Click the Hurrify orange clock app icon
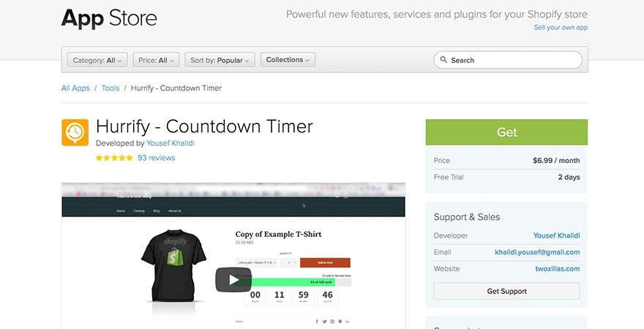The height and width of the screenshot is (329, 644). click(x=75, y=132)
